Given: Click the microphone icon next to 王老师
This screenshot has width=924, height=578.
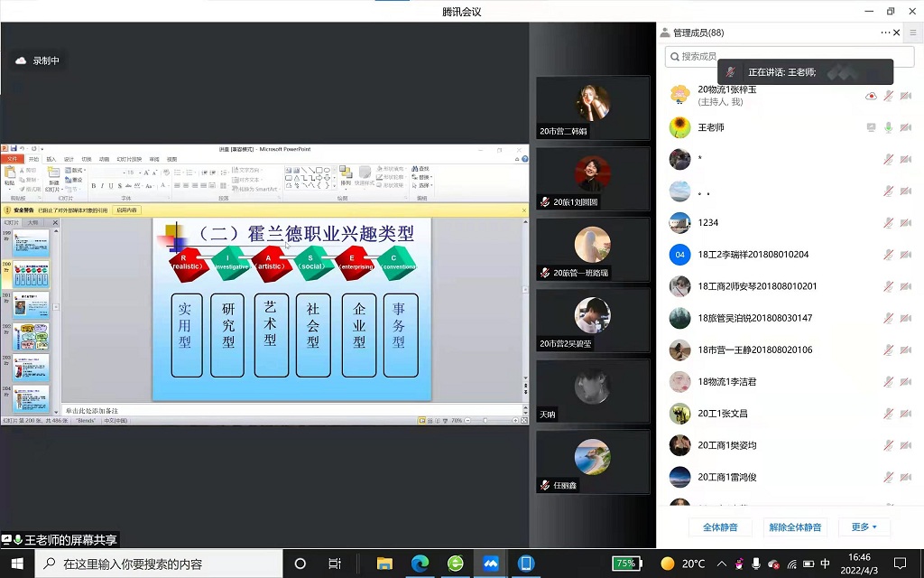Looking at the screenshot, I should pos(889,127).
